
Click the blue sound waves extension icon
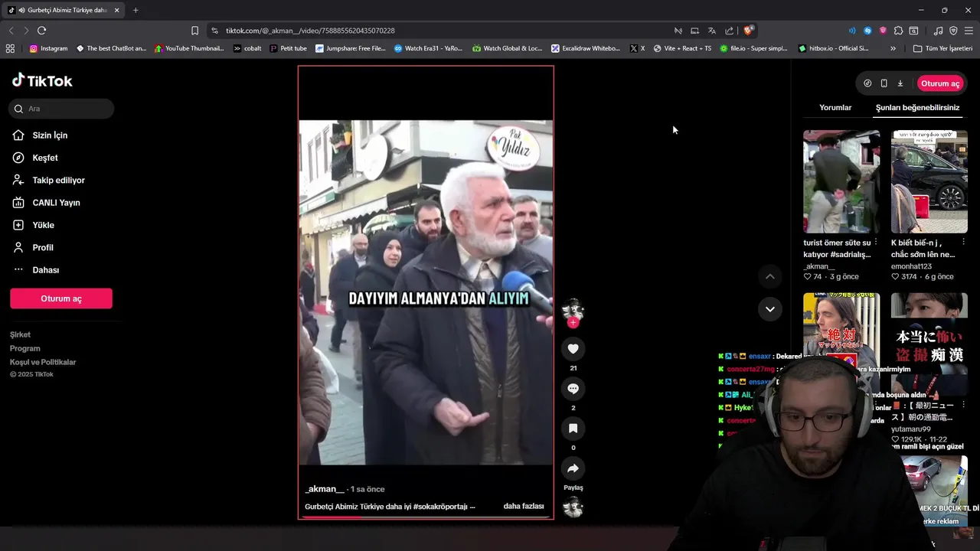tap(852, 31)
